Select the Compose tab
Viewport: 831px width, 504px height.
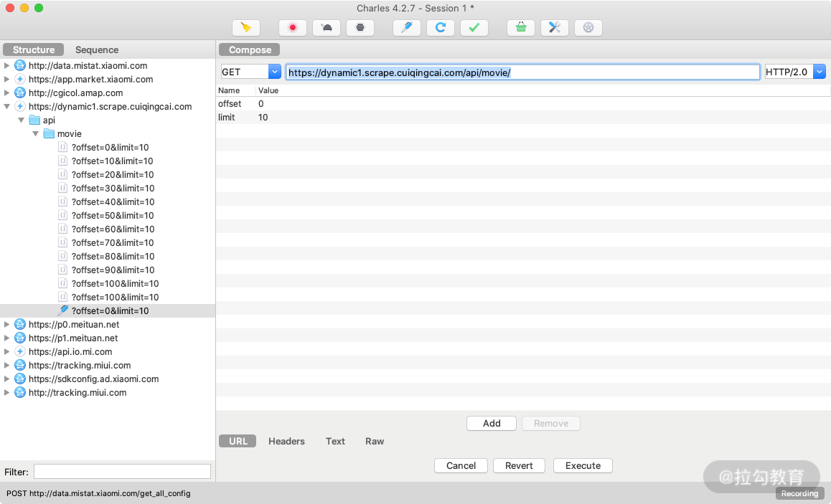pyautogui.click(x=250, y=49)
